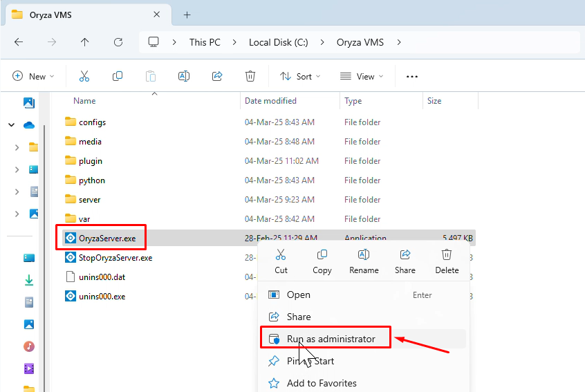Click the toolbar Share icon

coord(217,76)
